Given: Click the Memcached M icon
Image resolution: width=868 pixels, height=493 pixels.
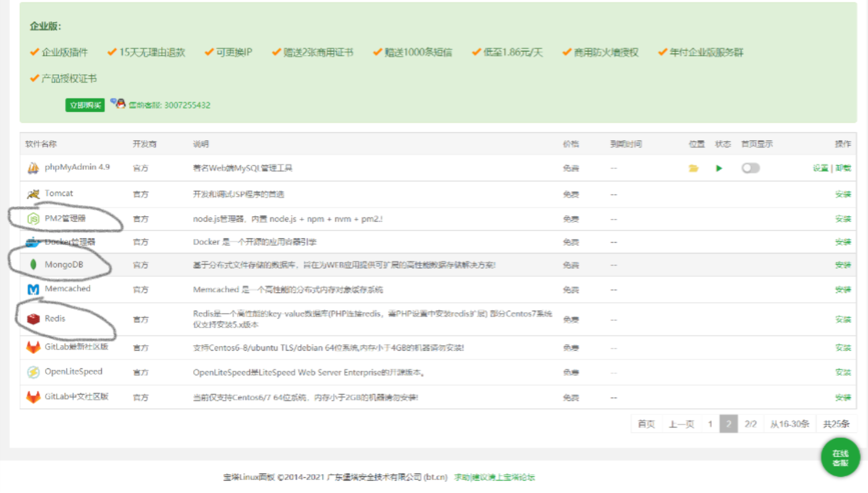Looking at the screenshot, I should (33, 289).
